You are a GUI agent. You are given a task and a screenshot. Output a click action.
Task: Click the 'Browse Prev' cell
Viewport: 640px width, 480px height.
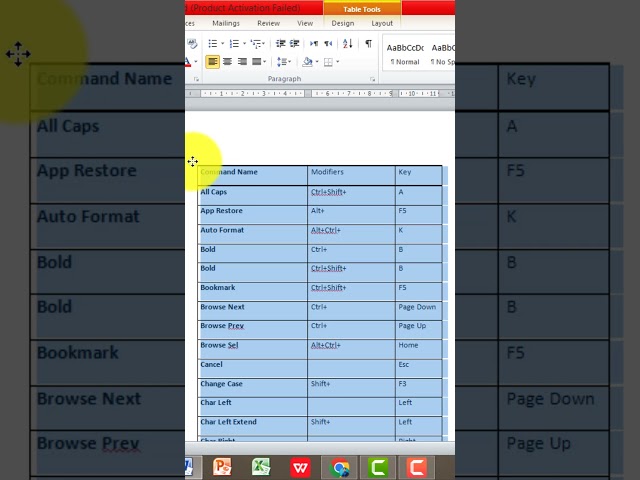tap(253, 330)
